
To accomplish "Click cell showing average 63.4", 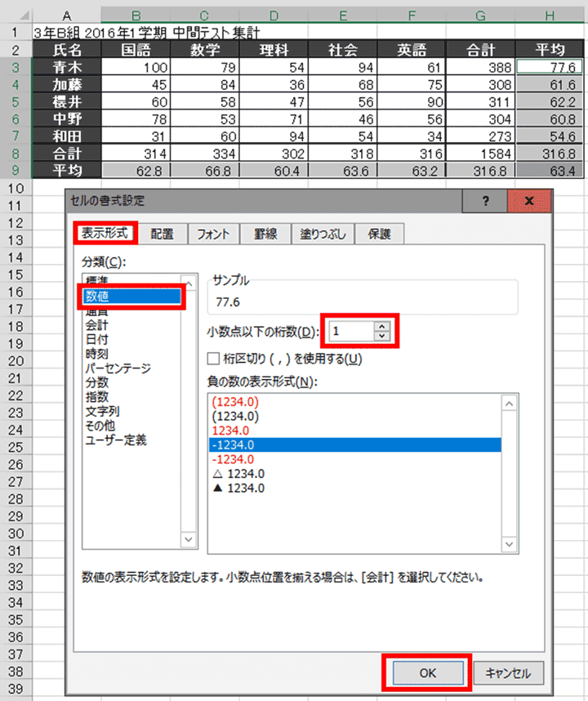I will 550,170.
